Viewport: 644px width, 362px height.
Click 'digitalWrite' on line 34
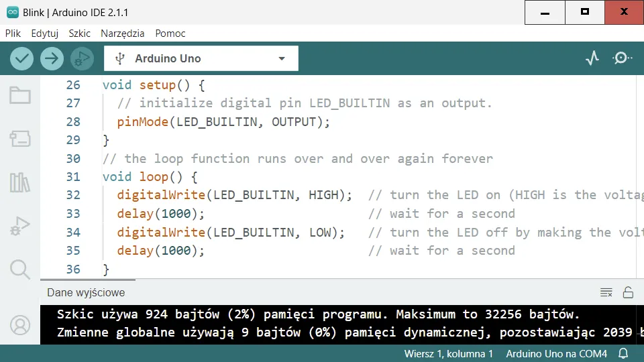pos(161,233)
